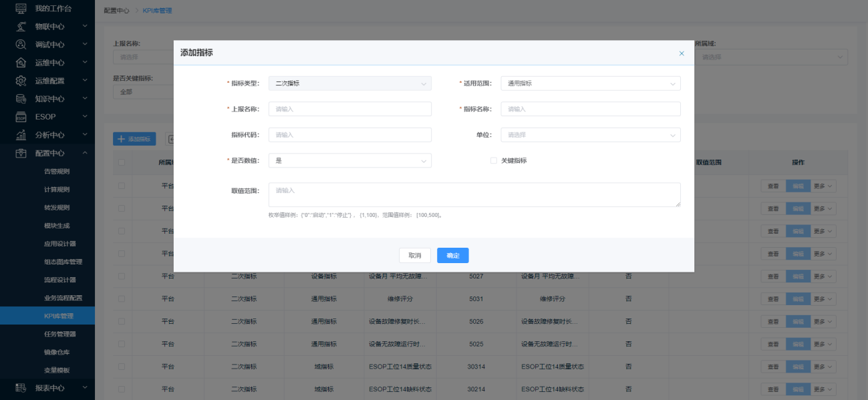The height and width of the screenshot is (400, 868).
Task: Click the 分析中心 chart icon
Action: coord(21,135)
